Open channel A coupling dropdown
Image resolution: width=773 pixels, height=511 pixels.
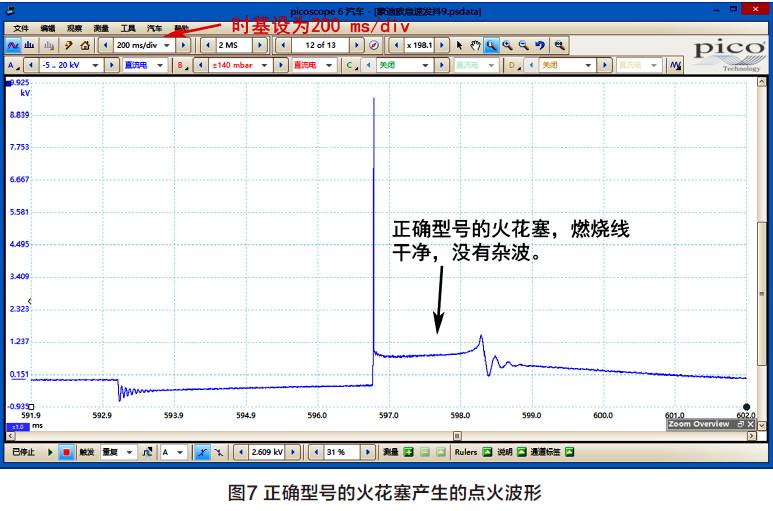pos(160,65)
